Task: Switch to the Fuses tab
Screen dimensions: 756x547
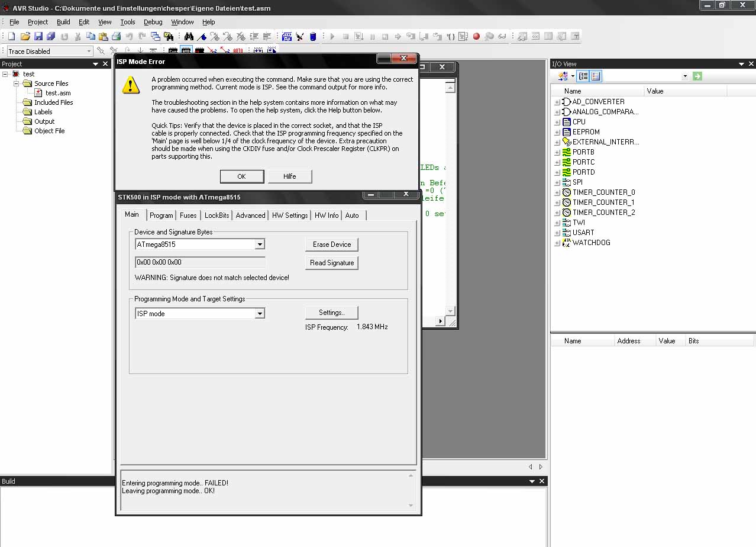Action: 188,215
